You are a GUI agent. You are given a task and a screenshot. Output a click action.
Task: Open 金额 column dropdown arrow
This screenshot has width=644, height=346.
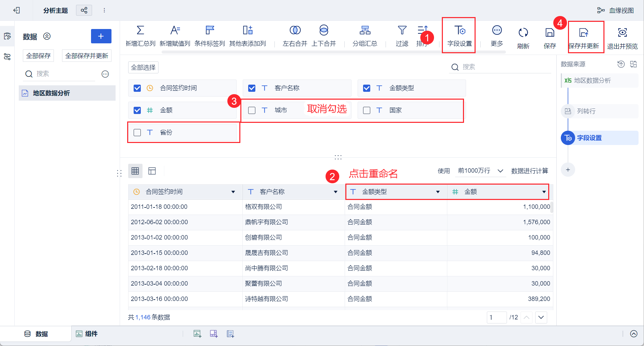pos(544,192)
